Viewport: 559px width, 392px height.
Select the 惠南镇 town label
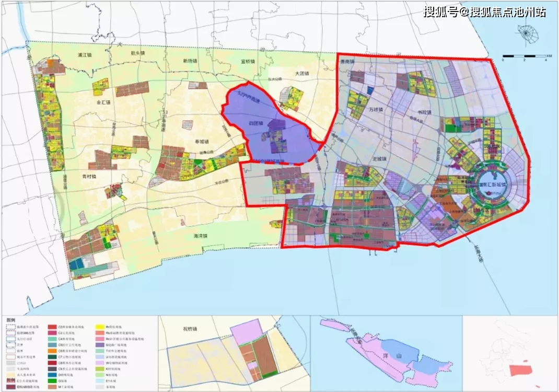click(x=347, y=61)
